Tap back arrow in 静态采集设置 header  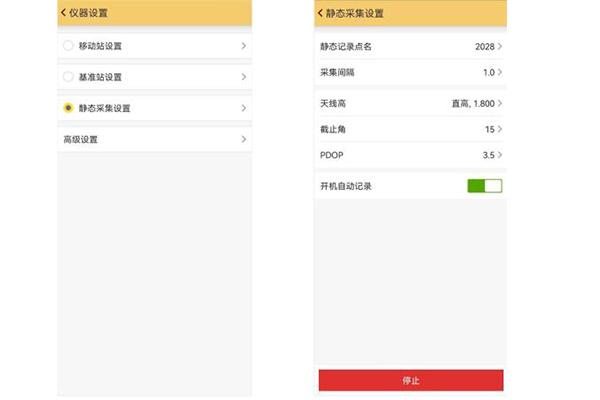(321, 13)
